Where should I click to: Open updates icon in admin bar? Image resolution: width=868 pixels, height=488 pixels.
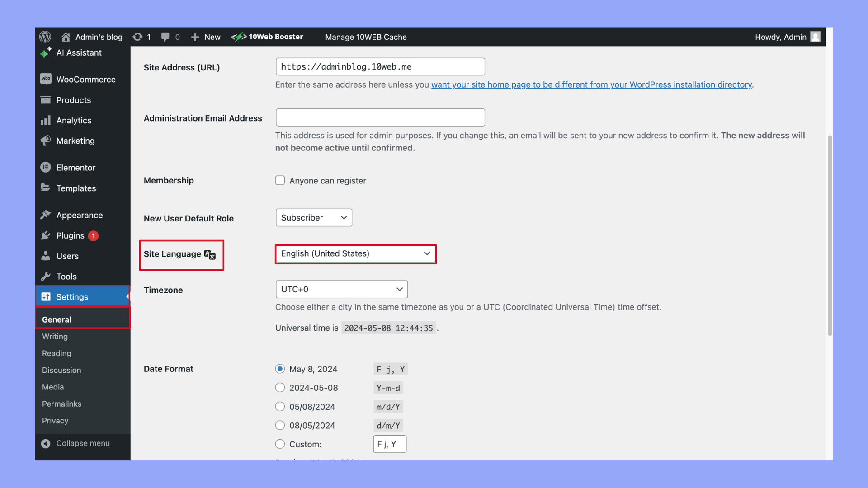point(137,37)
